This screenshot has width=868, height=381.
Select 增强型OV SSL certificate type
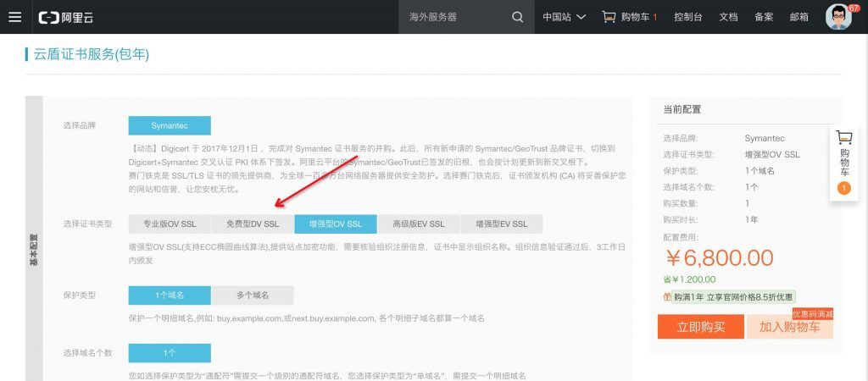pyautogui.click(x=336, y=224)
